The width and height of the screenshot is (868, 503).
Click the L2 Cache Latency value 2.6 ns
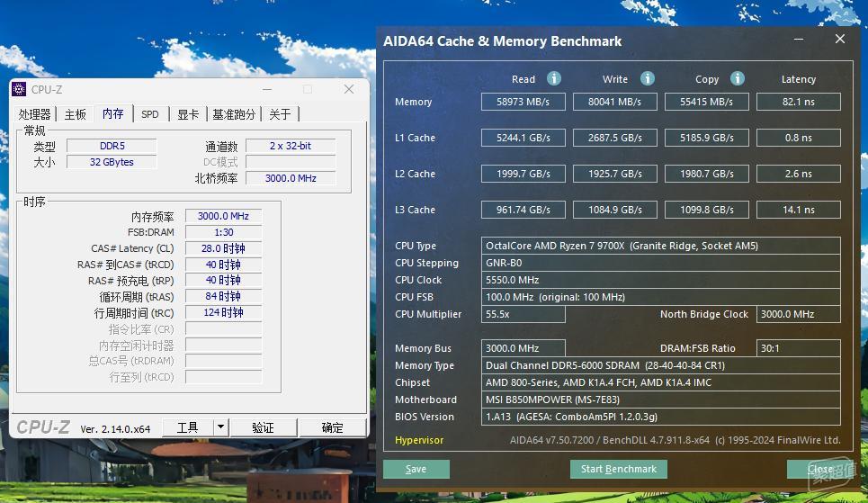click(x=798, y=174)
